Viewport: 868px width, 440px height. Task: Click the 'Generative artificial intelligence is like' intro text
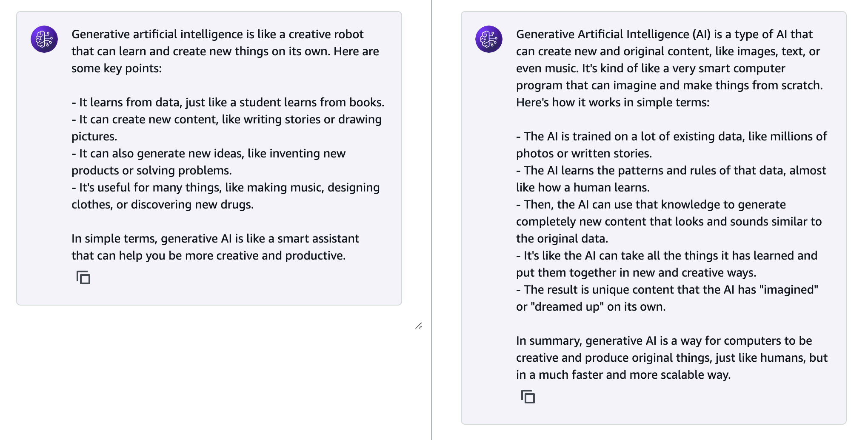click(225, 51)
